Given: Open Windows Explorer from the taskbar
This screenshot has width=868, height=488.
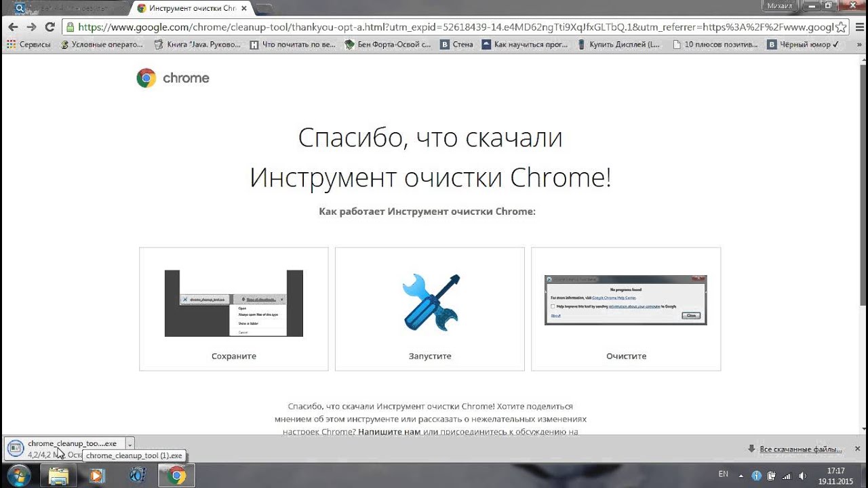Looking at the screenshot, I should tap(58, 476).
